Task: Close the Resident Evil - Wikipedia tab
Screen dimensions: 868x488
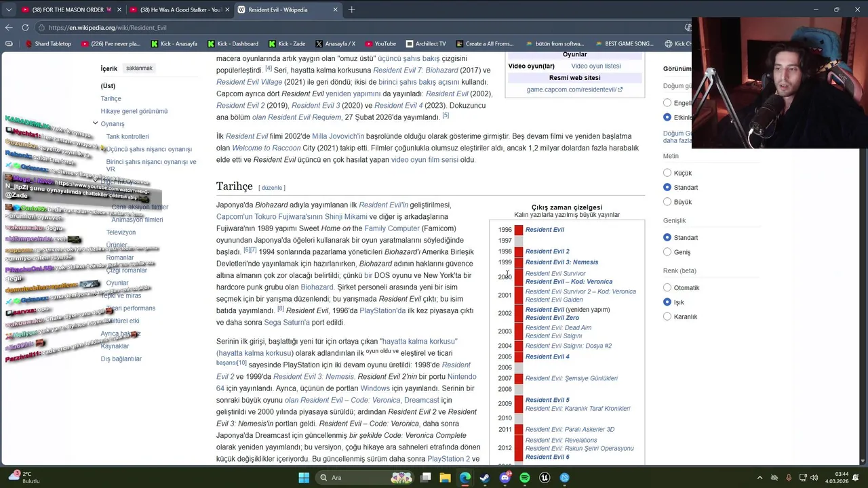Action: point(335,9)
